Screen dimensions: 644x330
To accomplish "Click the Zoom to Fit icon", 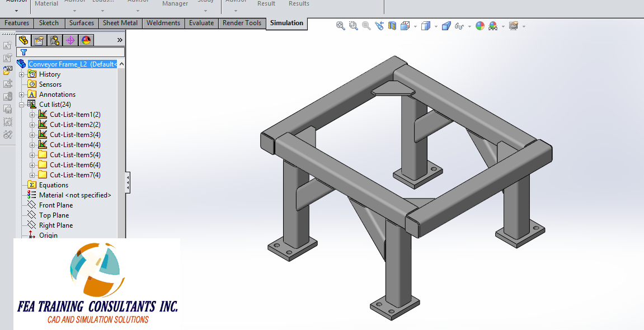I will tap(341, 26).
